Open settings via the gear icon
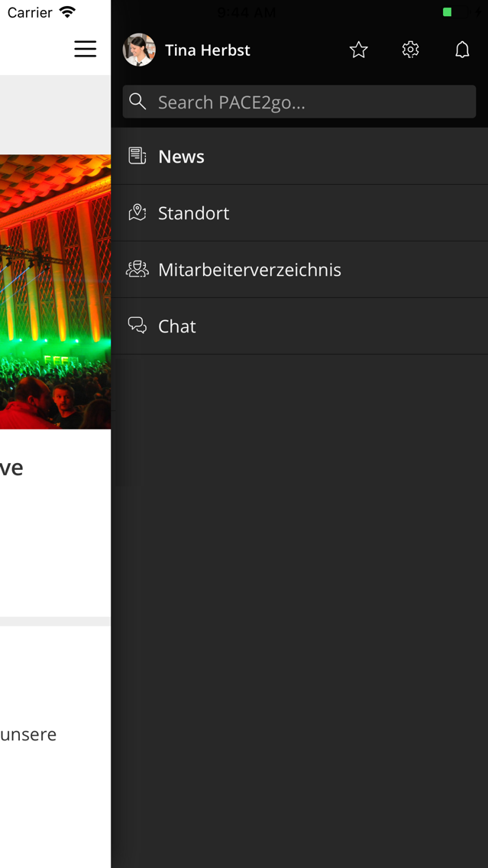Image resolution: width=488 pixels, height=868 pixels. tap(411, 50)
